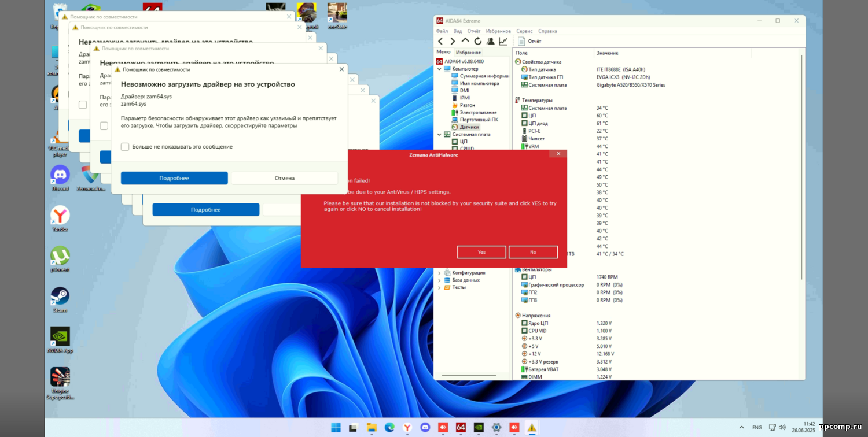
Task: Click the yellow warning taskbar icon
Action: (x=532, y=428)
